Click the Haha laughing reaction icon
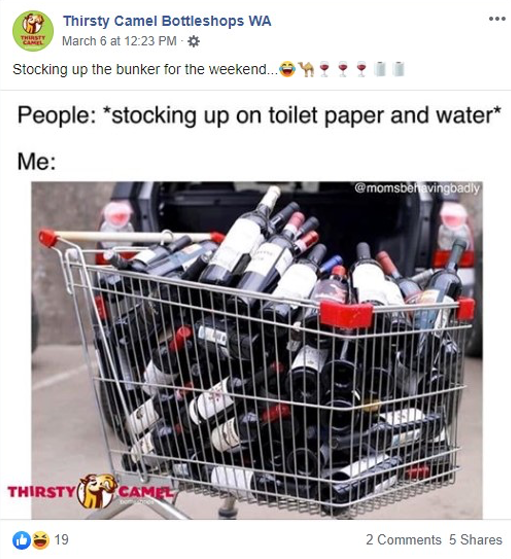 pos(41,540)
